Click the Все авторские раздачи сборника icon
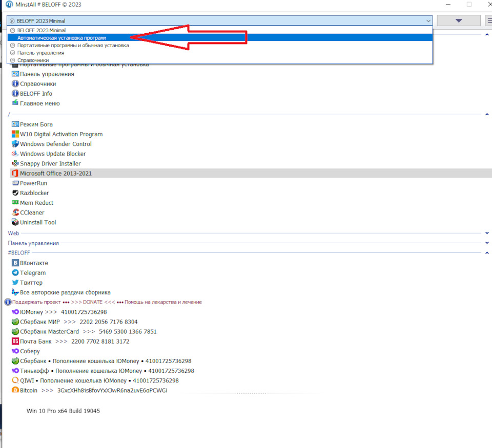492x448 pixels. click(15, 292)
